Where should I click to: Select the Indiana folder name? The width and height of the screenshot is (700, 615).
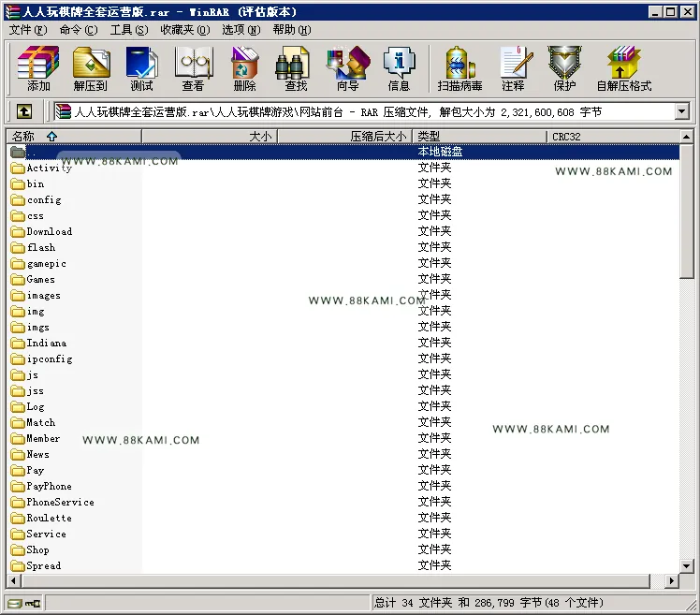pyautogui.click(x=47, y=343)
